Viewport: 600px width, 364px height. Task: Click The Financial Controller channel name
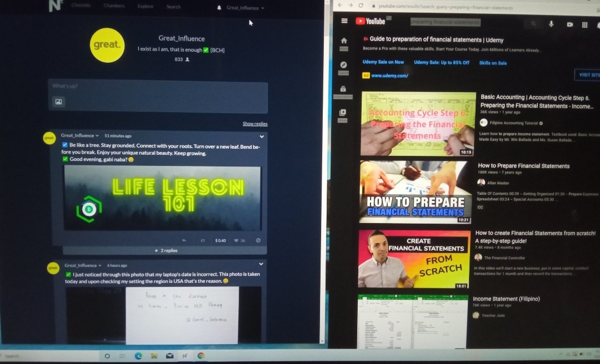[x=504, y=257]
